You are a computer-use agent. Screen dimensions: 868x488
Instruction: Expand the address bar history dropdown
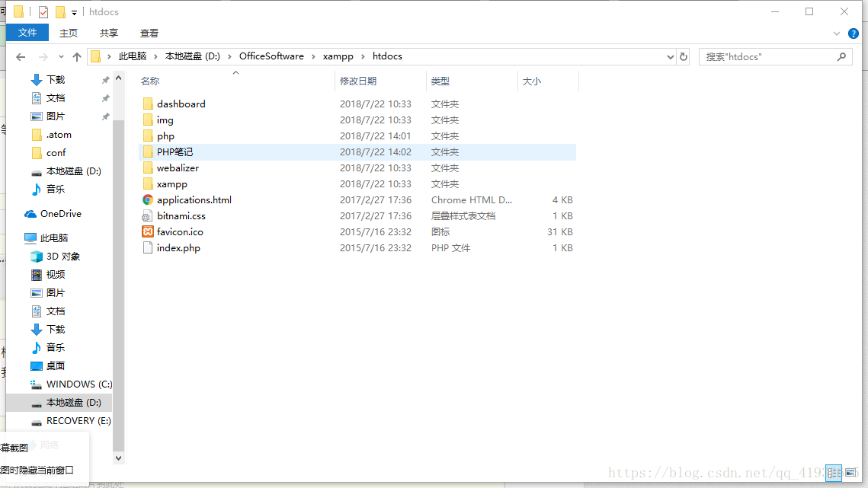pyautogui.click(x=670, y=56)
